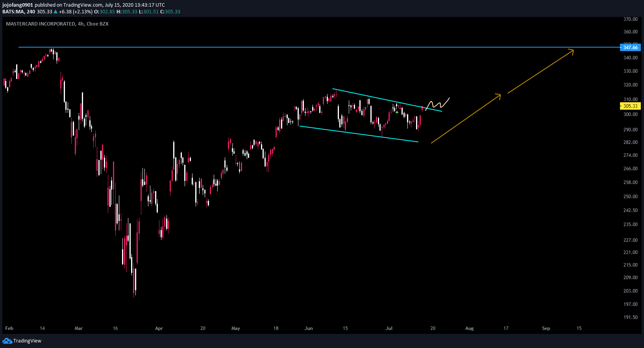The image size is (644, 348).
Task: Click the 14 date label after Feb
Action: point(42,328)
